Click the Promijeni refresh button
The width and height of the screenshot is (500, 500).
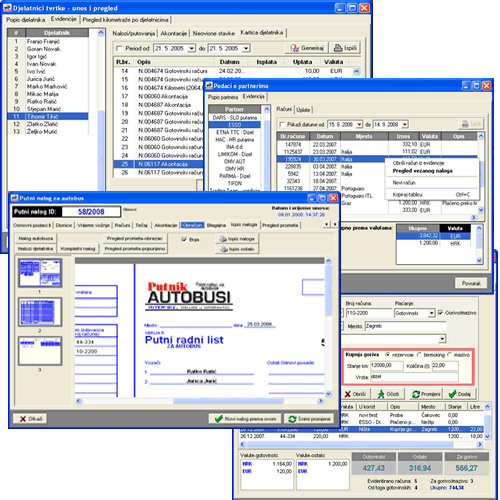pyautogui.click(x=426, y=394)
